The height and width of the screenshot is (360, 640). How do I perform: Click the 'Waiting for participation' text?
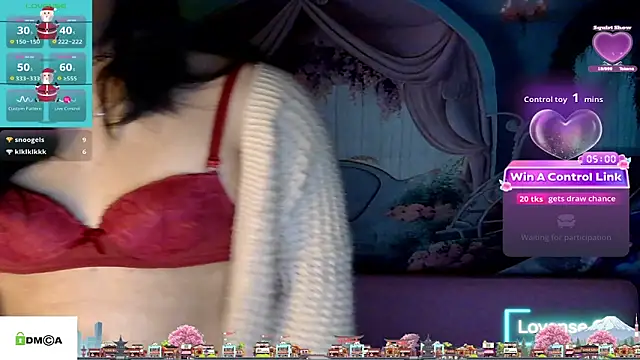[x=566, y=237]
